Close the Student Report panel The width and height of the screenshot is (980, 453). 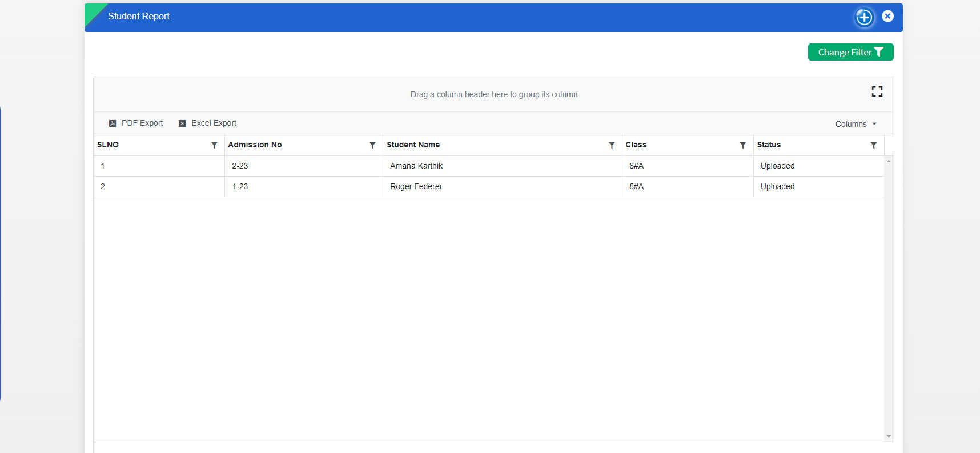887,16
